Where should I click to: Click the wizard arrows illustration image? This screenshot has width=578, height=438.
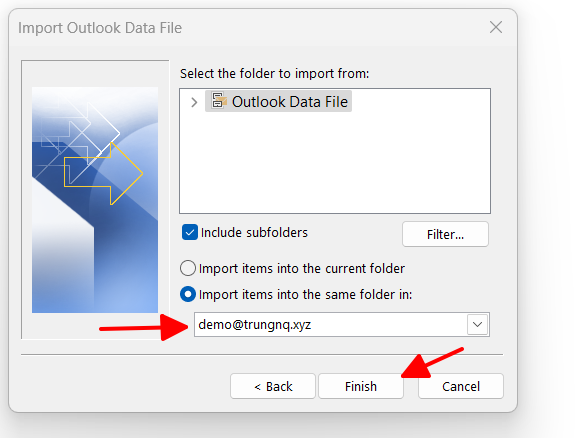tap(95, 200)
